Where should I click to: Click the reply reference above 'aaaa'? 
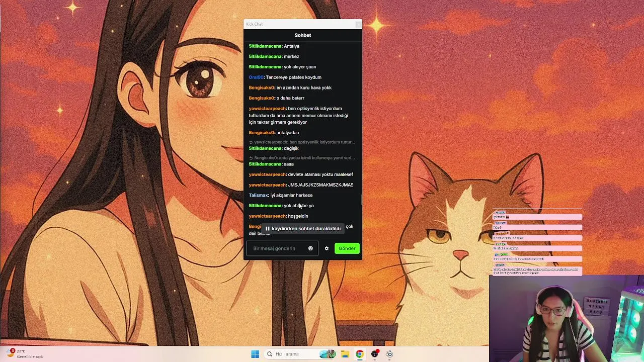[302, 158]
